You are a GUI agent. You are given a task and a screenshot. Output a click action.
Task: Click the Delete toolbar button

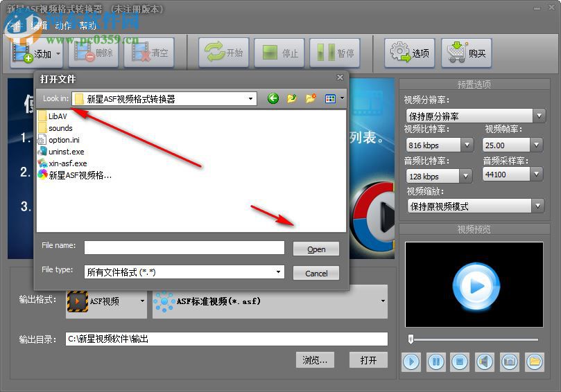[x=94, y=53]
